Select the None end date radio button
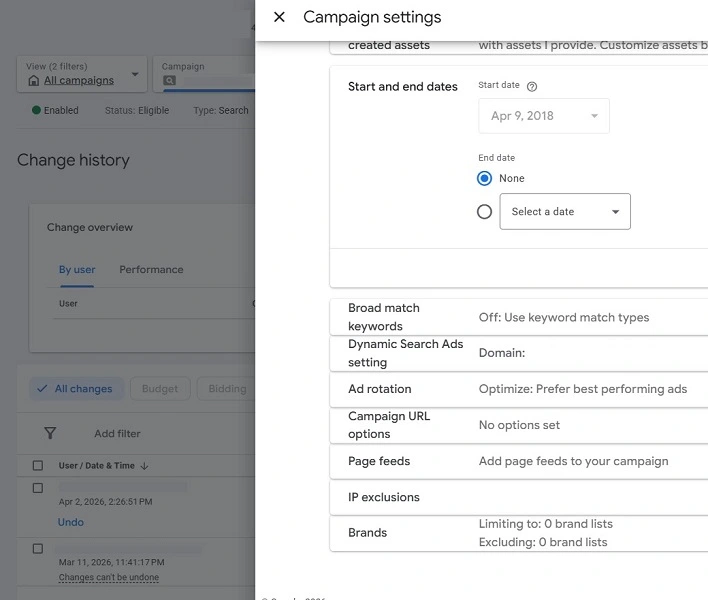Screen dimensions: 708x600 point(484,178)
